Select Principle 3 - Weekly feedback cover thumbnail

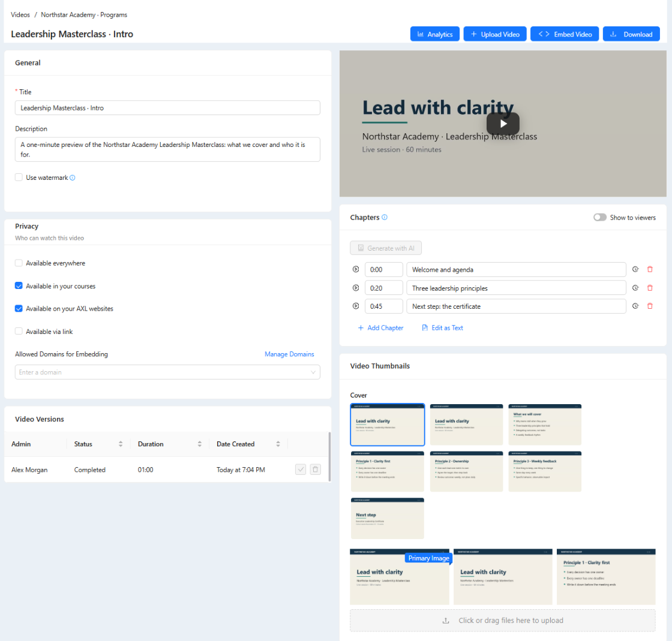[x=545, y=471]
